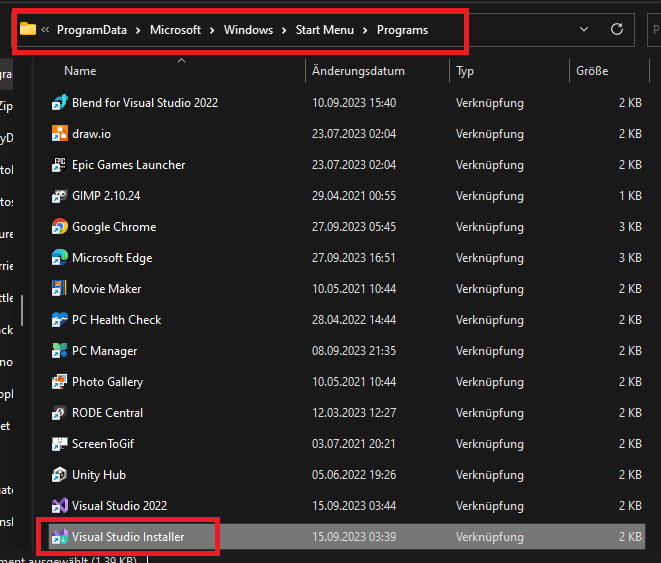Screen dimensions: 661x563
Task: Sort by the Änderungsdatum column header
Action: tap(358, 71)
